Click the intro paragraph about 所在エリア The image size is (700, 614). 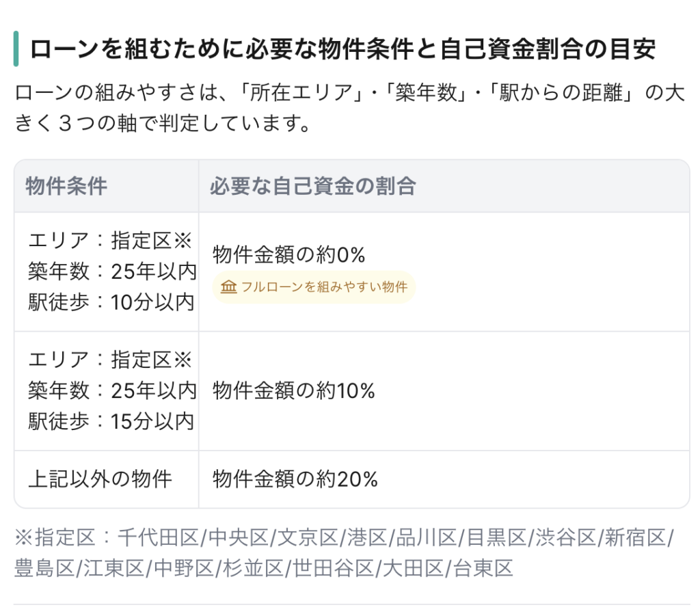349,107
